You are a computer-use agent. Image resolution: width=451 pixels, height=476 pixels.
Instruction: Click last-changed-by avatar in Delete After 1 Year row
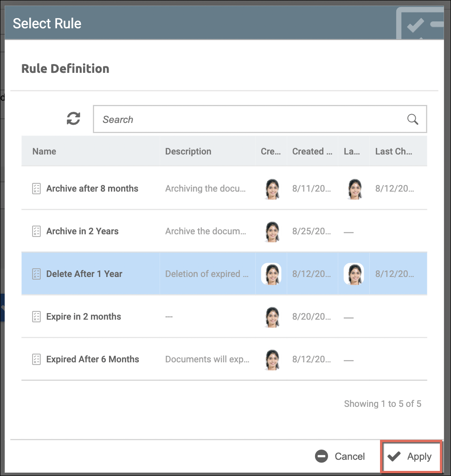(353, 274)
